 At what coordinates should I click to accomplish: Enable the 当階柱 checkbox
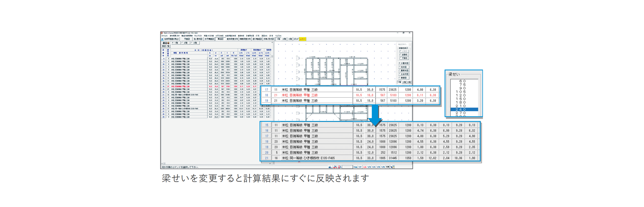pyautogui.click(x=404, y=55)
